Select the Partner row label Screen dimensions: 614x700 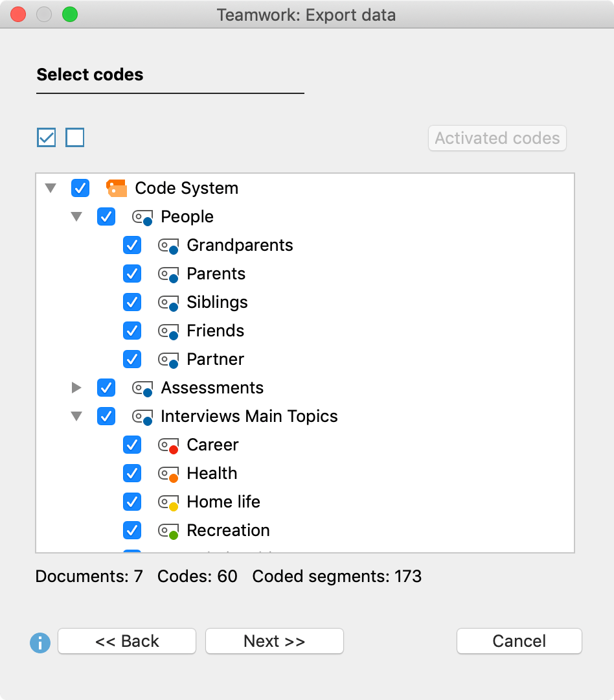click(x=216, y=359)
